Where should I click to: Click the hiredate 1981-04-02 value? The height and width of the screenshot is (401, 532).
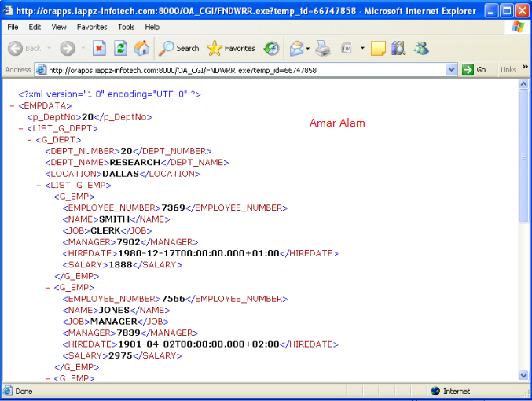pos(199,344)
